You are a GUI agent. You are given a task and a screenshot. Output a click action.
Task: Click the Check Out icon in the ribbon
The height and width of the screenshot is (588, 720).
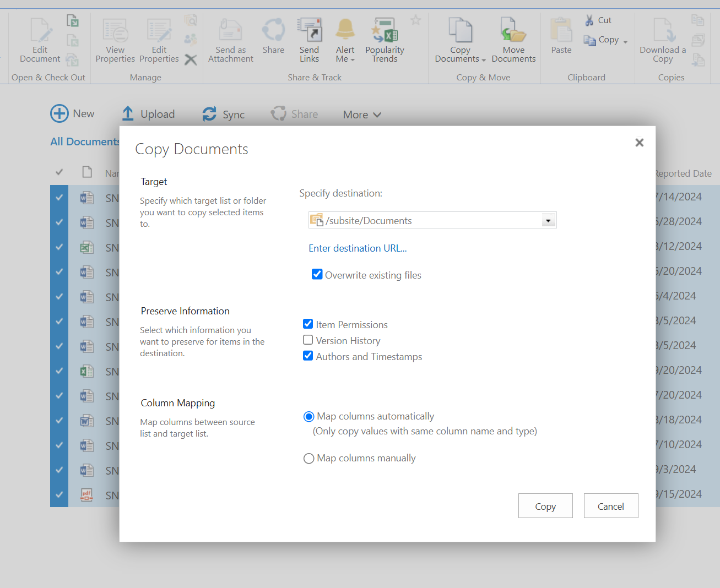[x=72, y=20]
